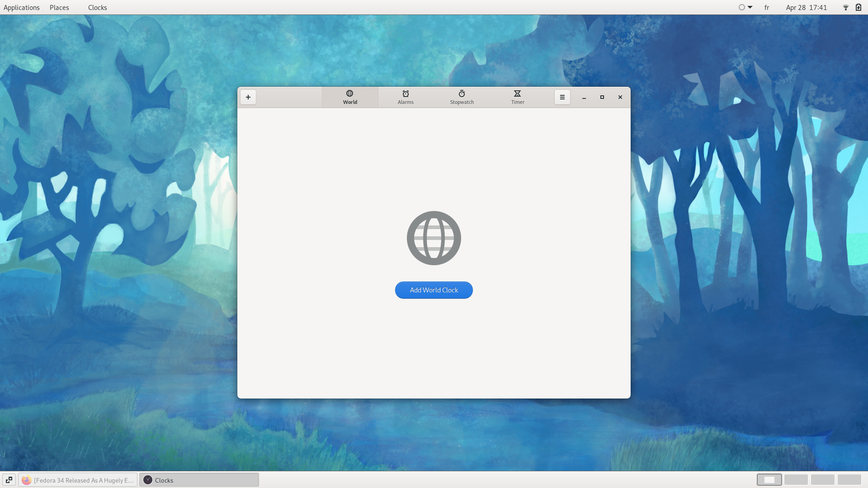Click the show desktop icon in the taskbar
The height and width of the screenshot is (488, 868).
pos(9,480)
